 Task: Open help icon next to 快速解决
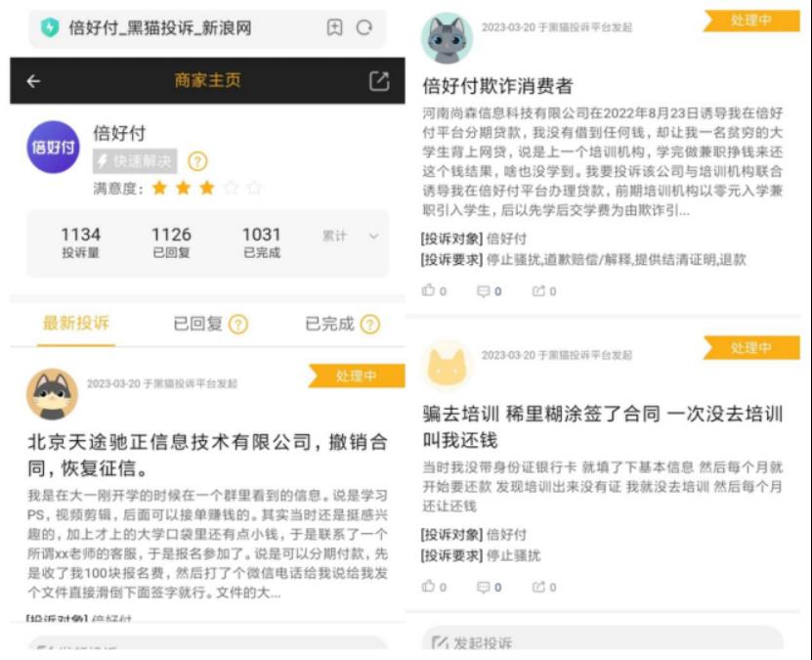pos(197,161)
